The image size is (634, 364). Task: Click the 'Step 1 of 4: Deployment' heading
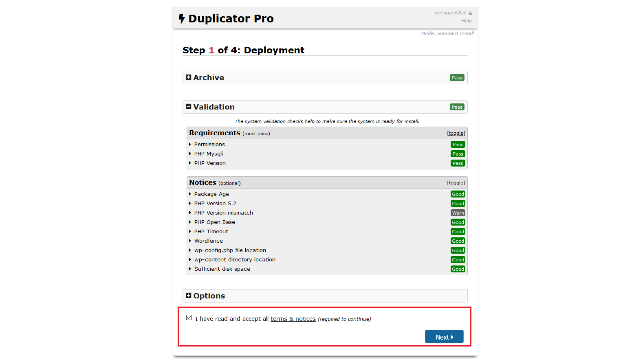243,50
